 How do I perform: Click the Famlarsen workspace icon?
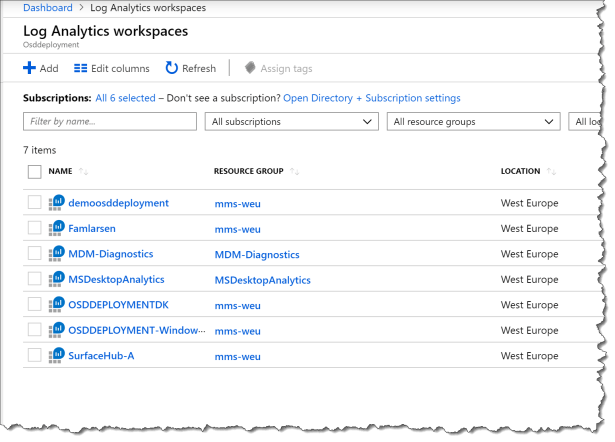click(x=56, y=228)
